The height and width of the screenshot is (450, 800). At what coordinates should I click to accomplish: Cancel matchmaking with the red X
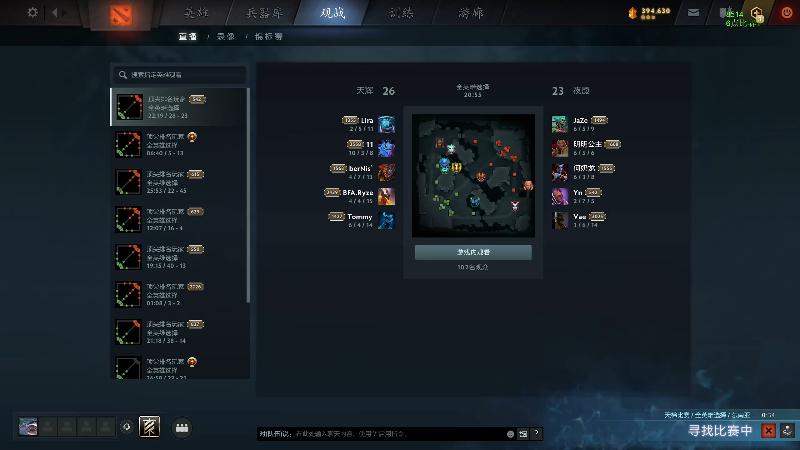pyautogui.click(x=768, y=431)
